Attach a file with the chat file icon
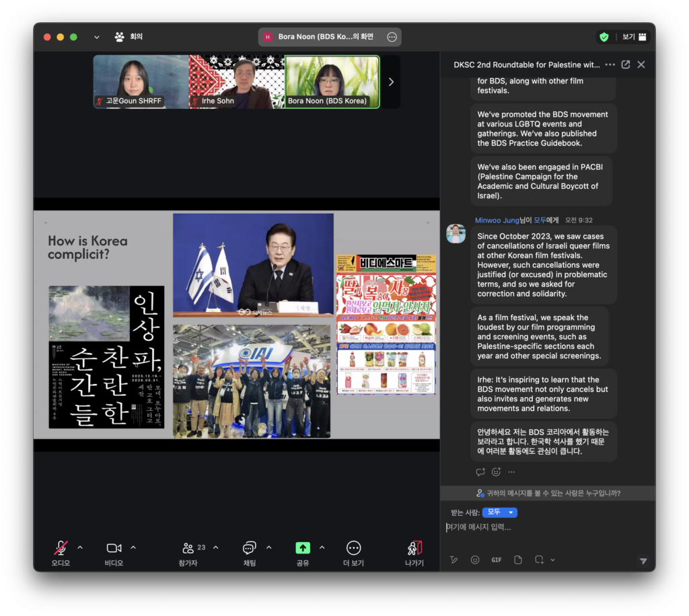This screenshot has width=689, height=616. click(517, 560)
